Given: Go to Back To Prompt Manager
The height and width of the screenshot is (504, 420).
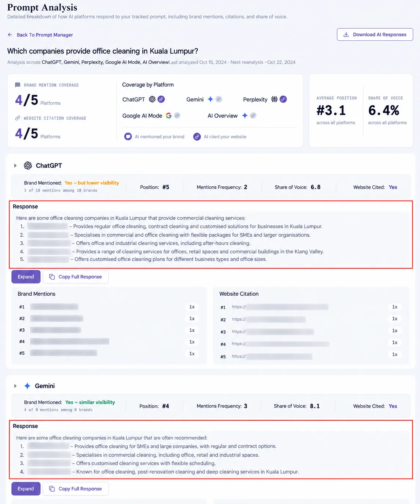Looking at the screenshot, I should [x=45, y=35].
